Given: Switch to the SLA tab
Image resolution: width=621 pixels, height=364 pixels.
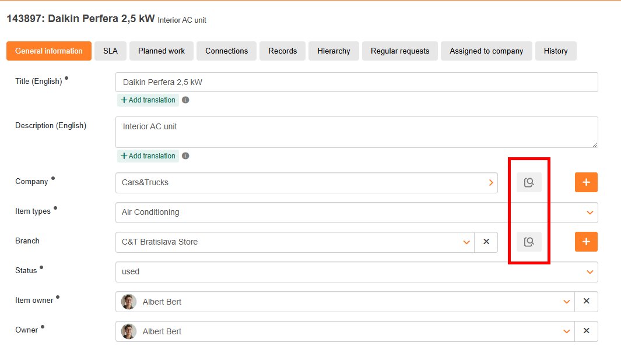Looking at the screenshot, I should pos(110,51).
